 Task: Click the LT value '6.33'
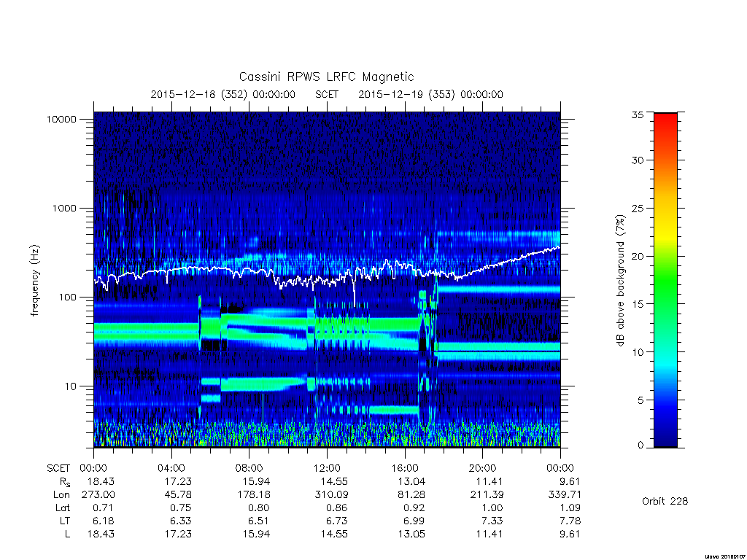(181, 521)
